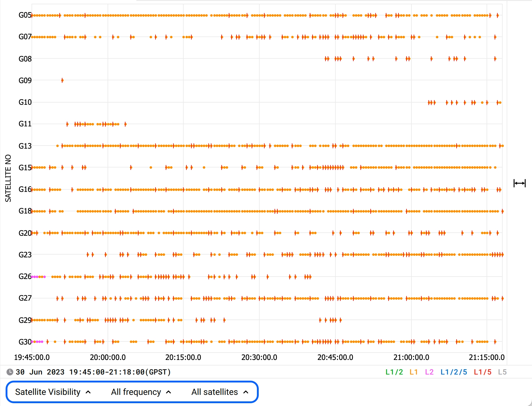Click the SATELLITE NO axis title

pos(8,178)
